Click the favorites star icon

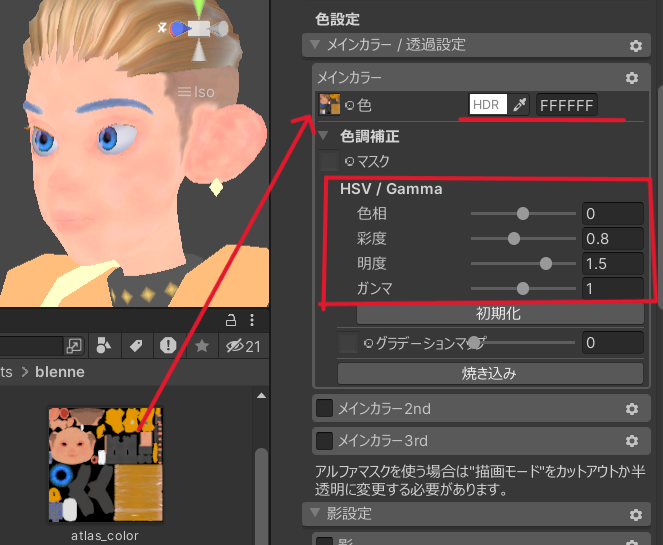click(201, 346)
